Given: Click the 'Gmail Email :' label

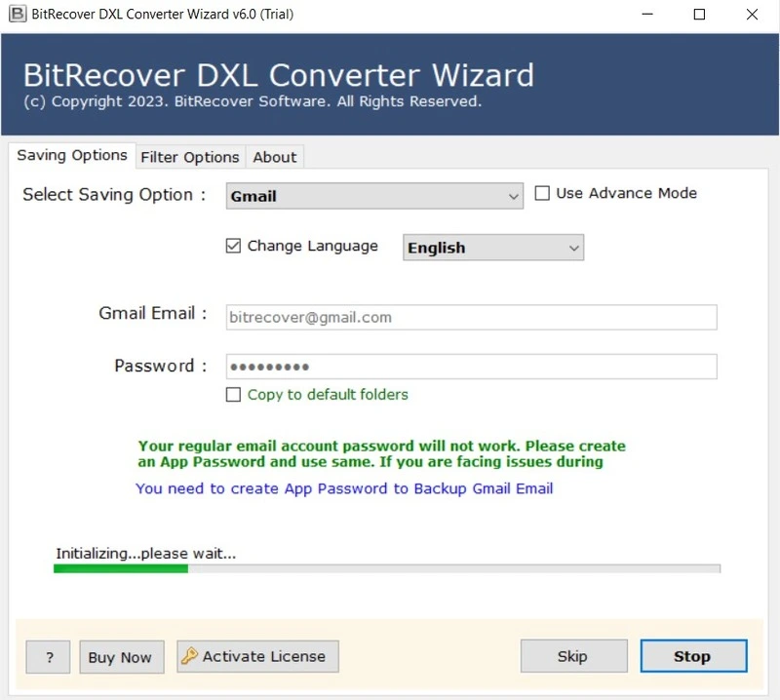Looking at the screenshot, I should pyautogui.click(x=153, y=313).
